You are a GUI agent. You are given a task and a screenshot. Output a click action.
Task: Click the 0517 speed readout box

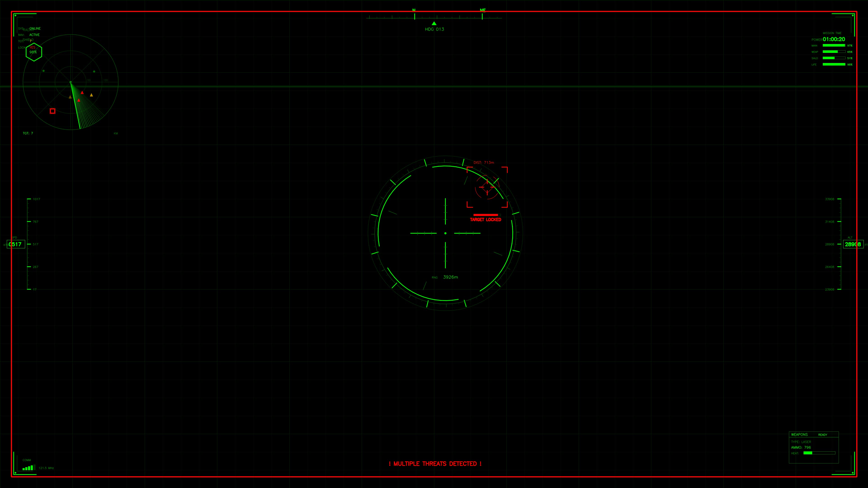point(16,244)
